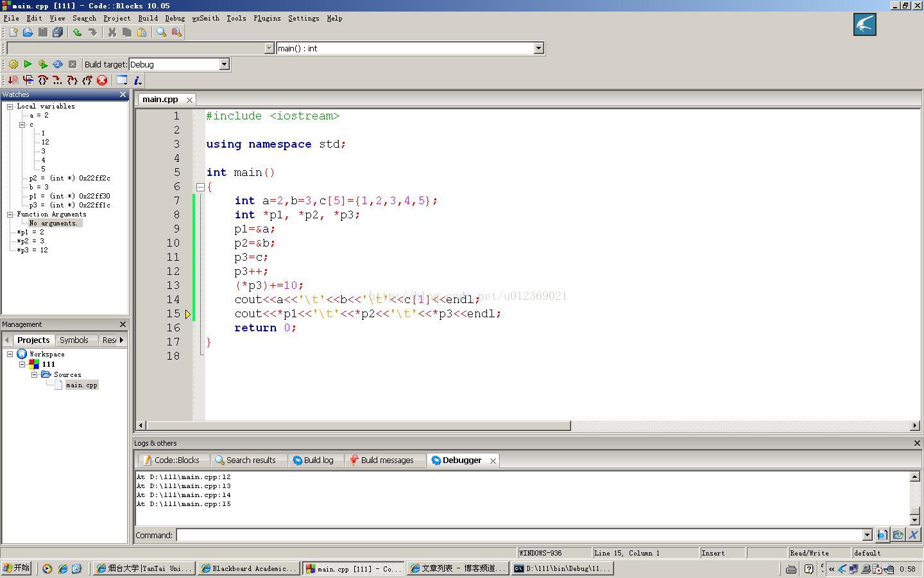This screenshot has height=578, width=924.
Task: Click the Build gear icon
Action: (13, 64)
